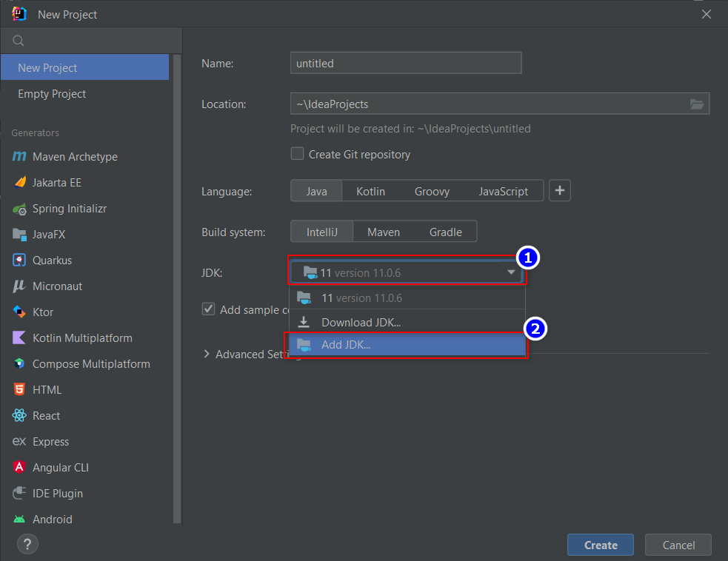The width and height of the screenshot is (728, 561).
Task: Select Micronaut label
Action: (57, 286)
